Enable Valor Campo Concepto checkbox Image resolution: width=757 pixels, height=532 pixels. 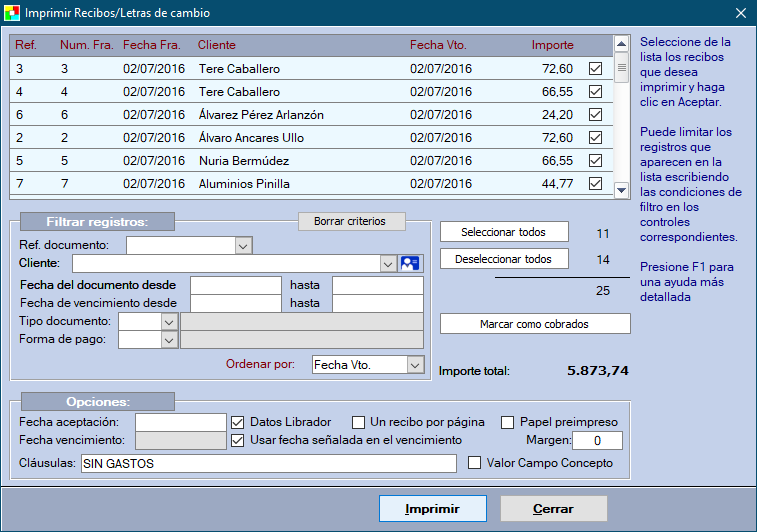(x=475, y=463)
